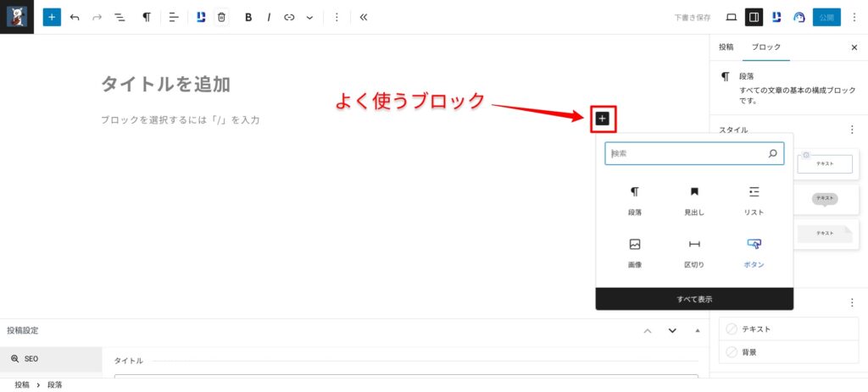868x392 pixels.
Task: Undo the last change
Action: (75, 17)
